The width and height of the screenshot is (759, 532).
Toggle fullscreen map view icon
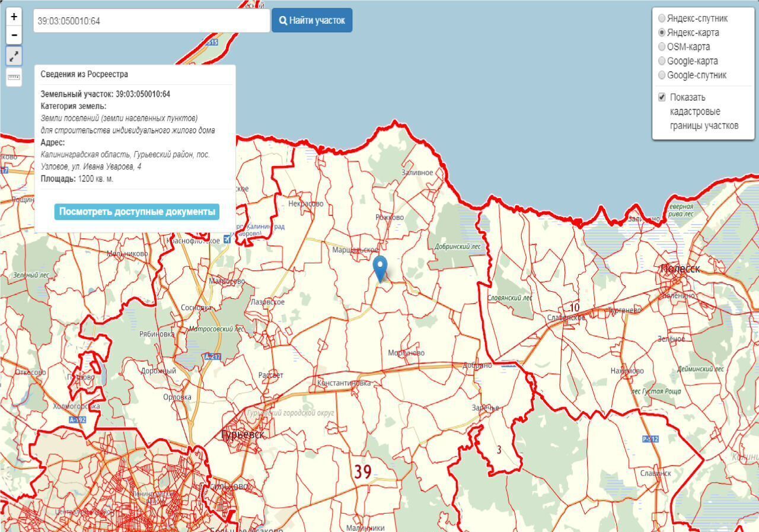pyautogui.click(x=14, y=56)
